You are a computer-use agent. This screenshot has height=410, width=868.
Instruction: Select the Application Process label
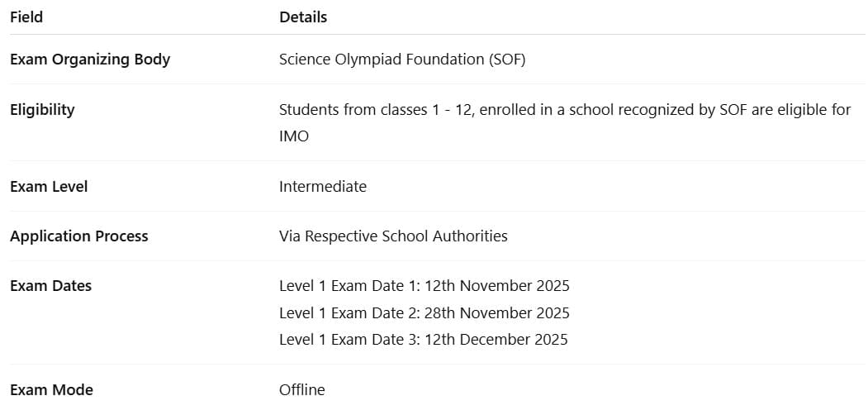click(79, 236)
